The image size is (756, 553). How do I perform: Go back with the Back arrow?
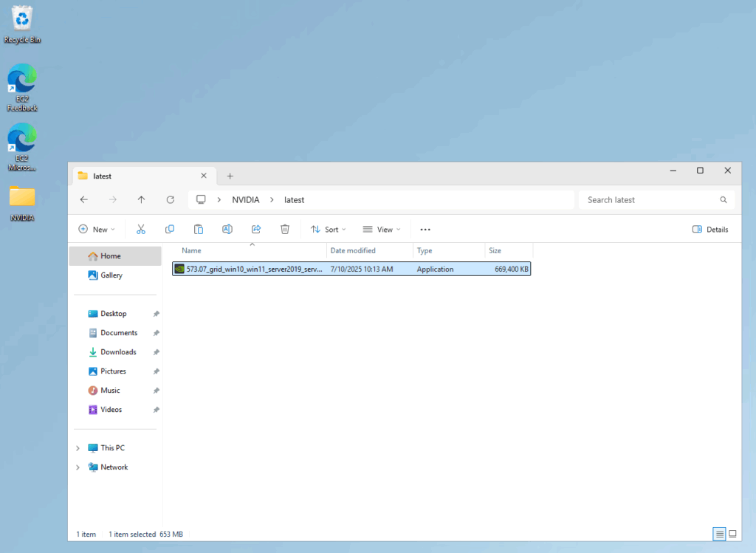[x=84, y=199]
